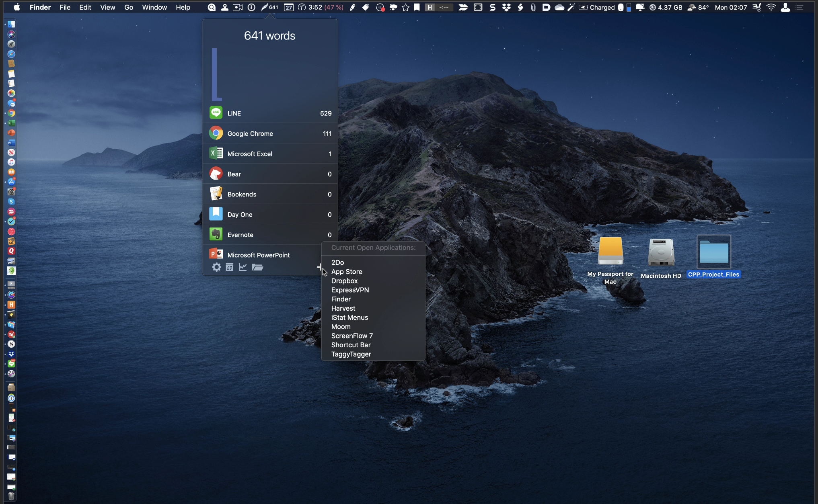Choose Shortcut Bar from open applications list

373,345
